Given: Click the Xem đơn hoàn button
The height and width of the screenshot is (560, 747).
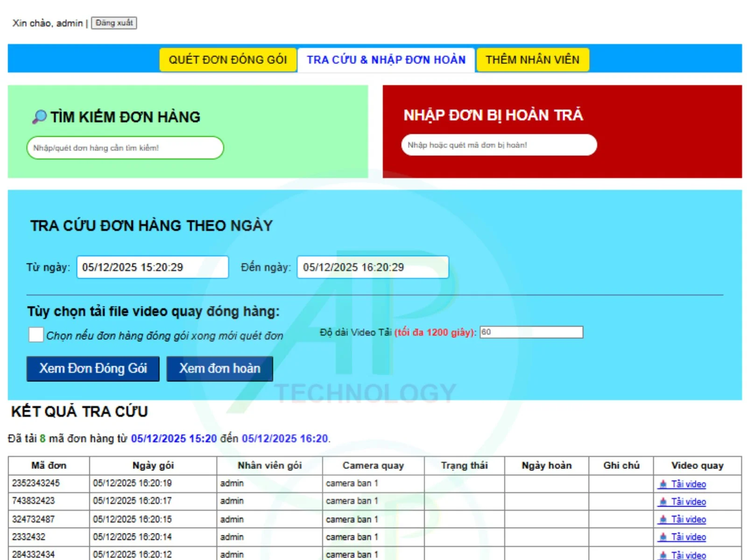Looking at the screenshot, I should pyautogui.click(x=220, y=368).
